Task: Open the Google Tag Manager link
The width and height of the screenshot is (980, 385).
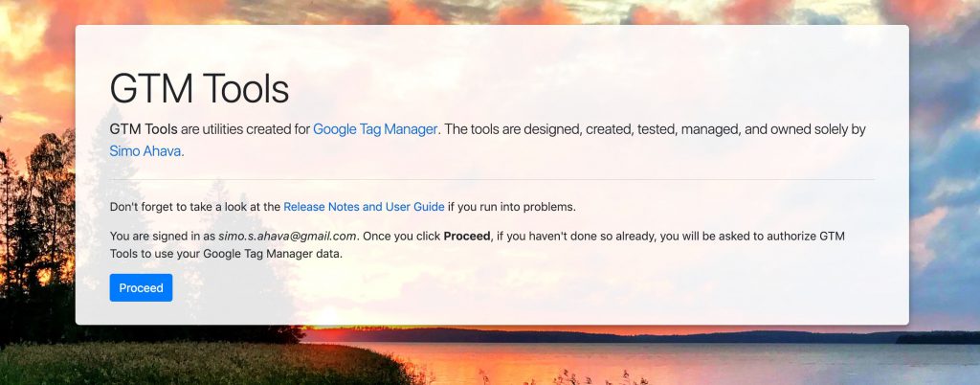Action: coord(374,129)
